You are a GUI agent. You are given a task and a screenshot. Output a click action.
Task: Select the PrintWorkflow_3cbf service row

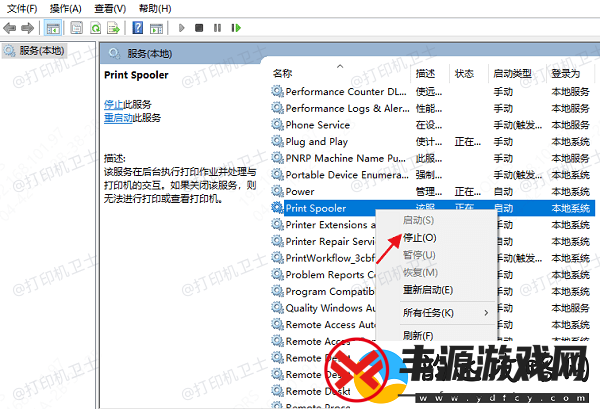pos(331,258)
